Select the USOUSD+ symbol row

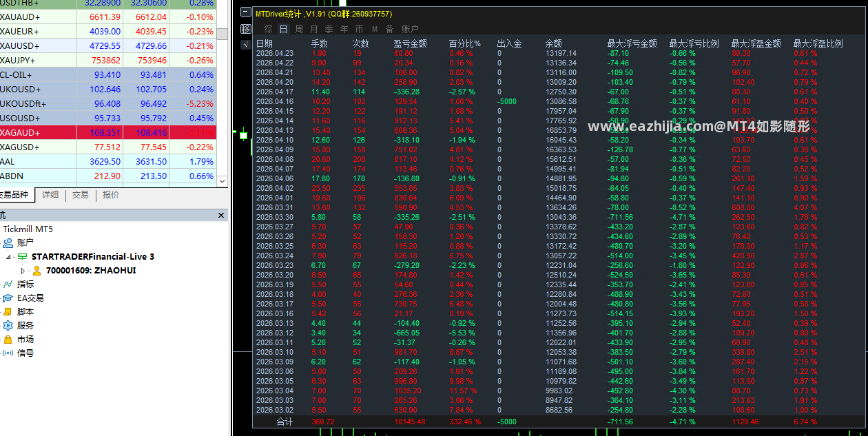pyautogui.click(x=108, y=118)
